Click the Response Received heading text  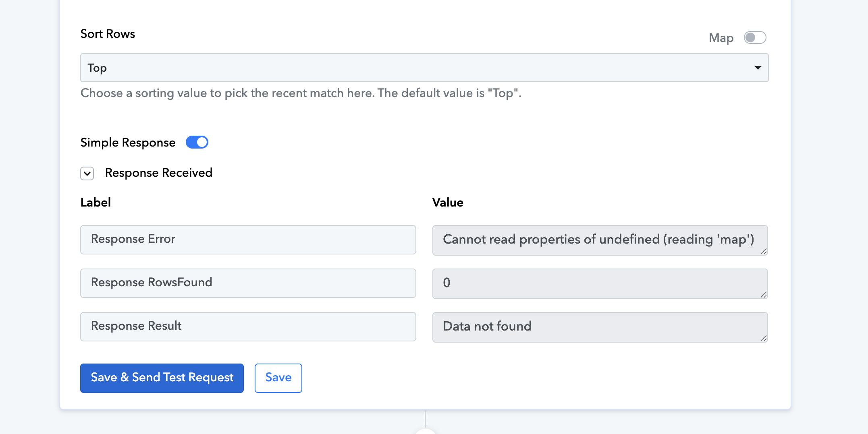159,173
